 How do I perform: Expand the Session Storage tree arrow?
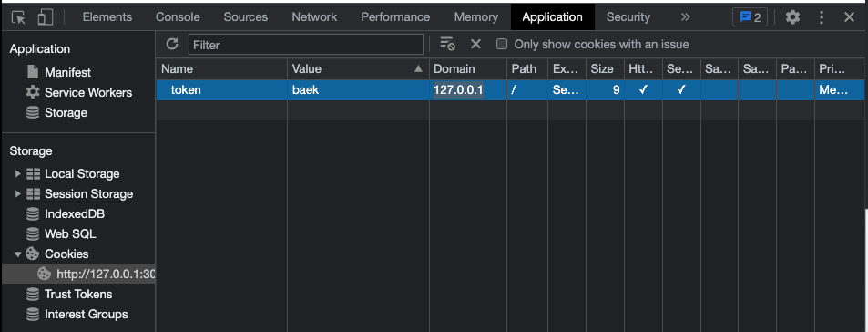coord(17,194)
